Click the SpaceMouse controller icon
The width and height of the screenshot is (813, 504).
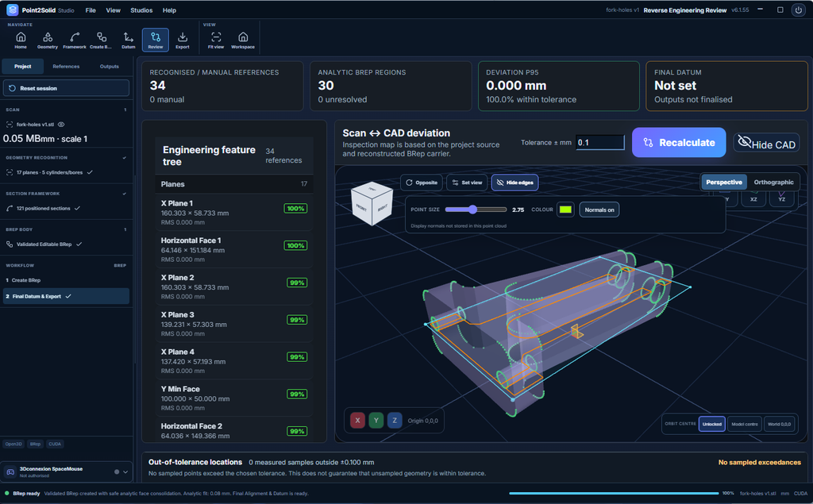(x=10, y=471)
